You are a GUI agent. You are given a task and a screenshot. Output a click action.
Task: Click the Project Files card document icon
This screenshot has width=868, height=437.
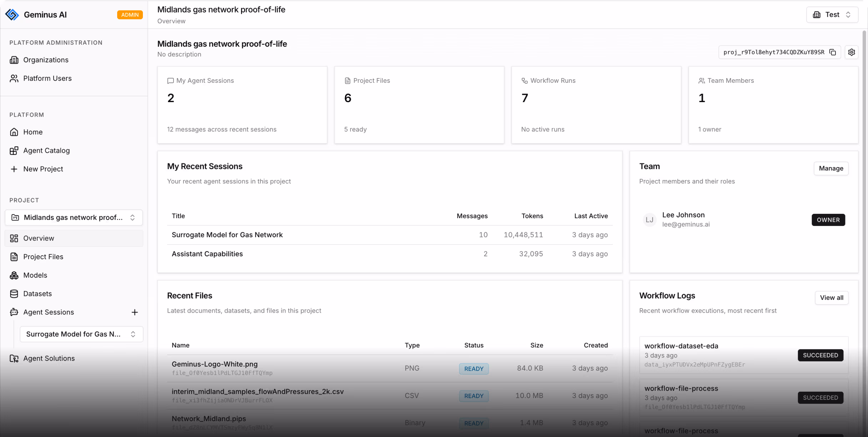click(347, 81)
